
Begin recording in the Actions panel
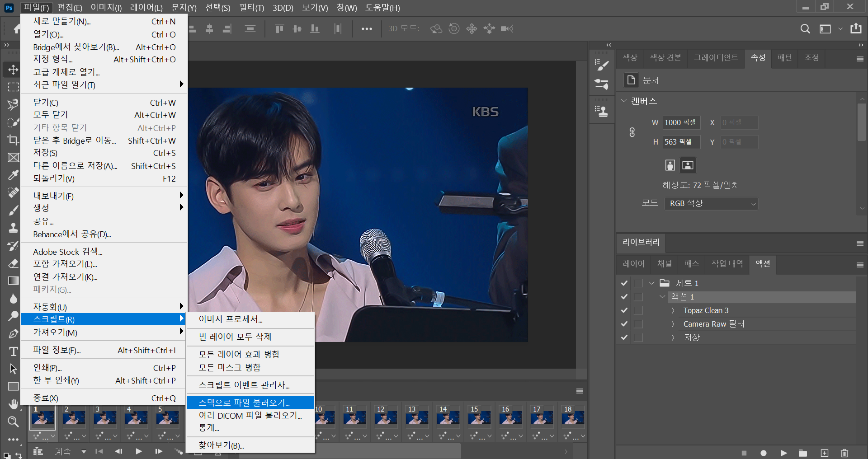point(764,453)
